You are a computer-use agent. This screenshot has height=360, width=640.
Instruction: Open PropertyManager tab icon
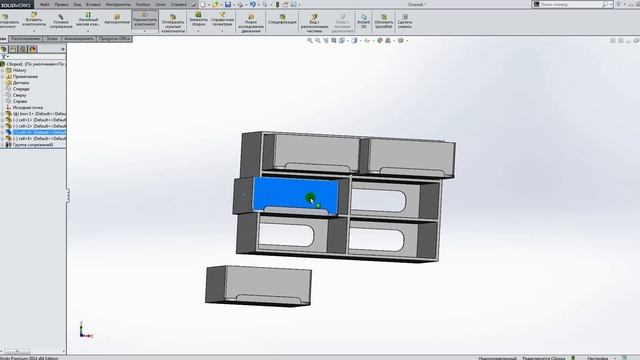click(x=13, y=49)
